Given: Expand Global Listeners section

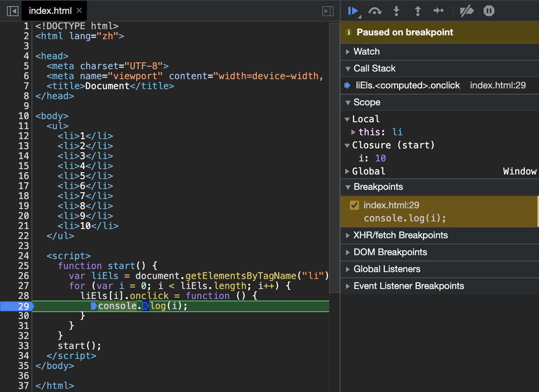Looking at the screenshot, I should (x=348, y=269).
